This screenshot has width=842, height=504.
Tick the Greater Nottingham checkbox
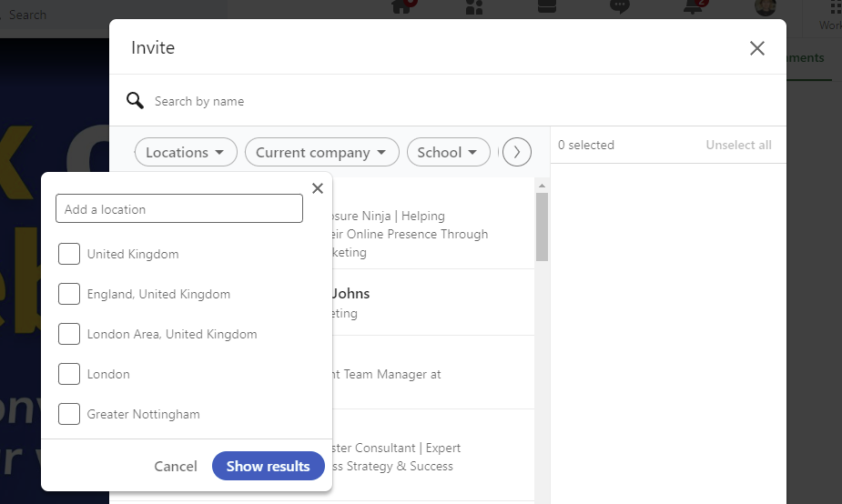(x=69, y=414)
